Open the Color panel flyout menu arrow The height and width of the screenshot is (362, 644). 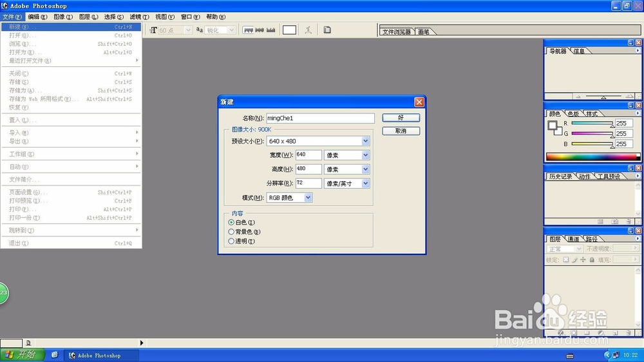[x=638, y=113]
